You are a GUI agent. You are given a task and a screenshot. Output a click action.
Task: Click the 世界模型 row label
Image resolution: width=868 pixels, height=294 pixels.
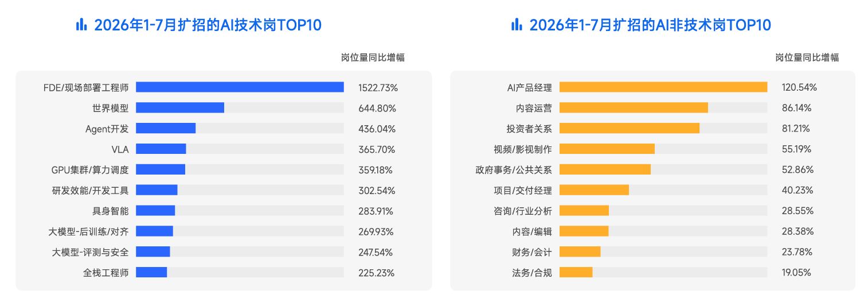(x=110, y=108)
